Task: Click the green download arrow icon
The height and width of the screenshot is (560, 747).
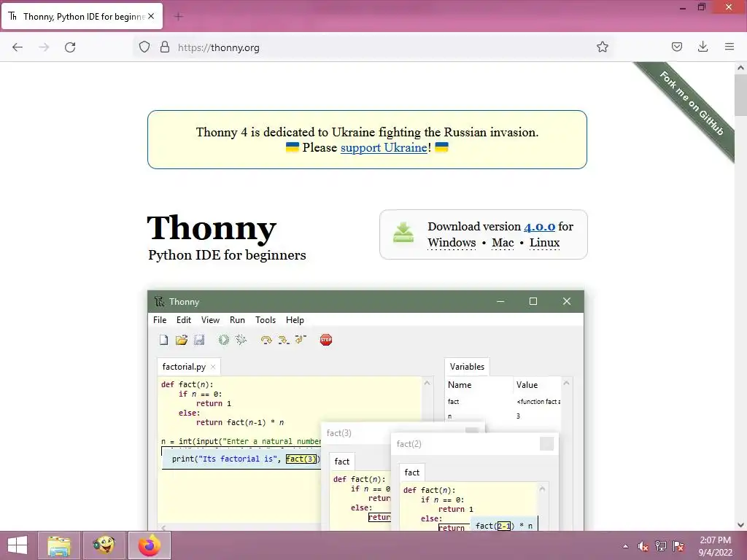Action: 403,233
